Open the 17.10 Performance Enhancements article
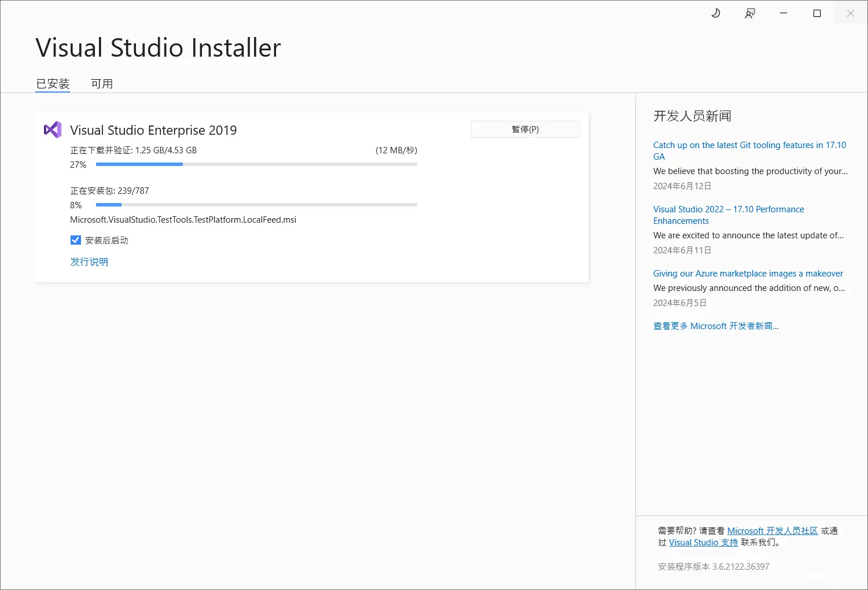 729,215
